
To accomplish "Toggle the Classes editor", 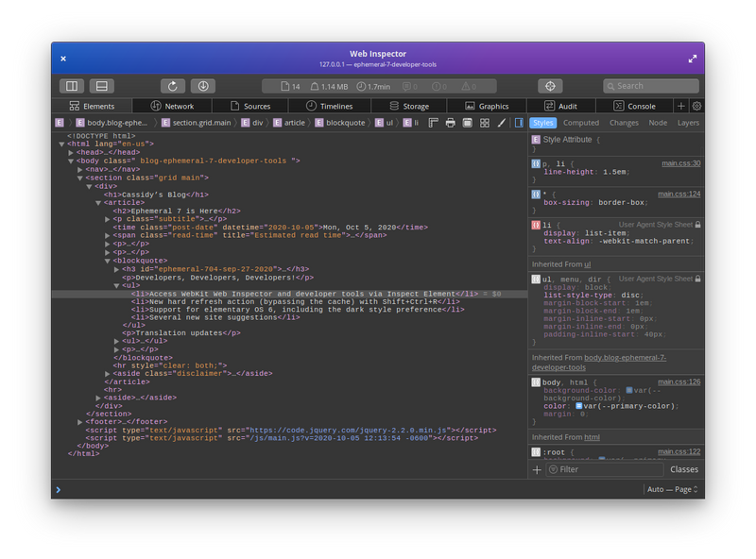I will 683,470.
